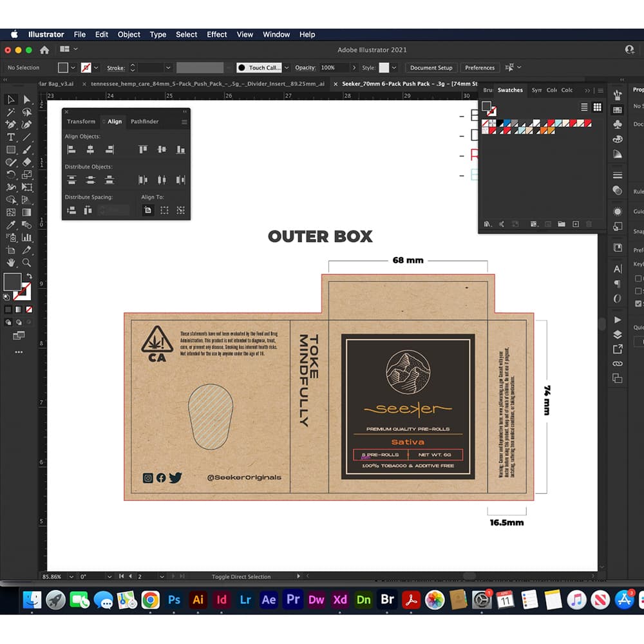
Task: Click the Preferences button
Action: 480,68
